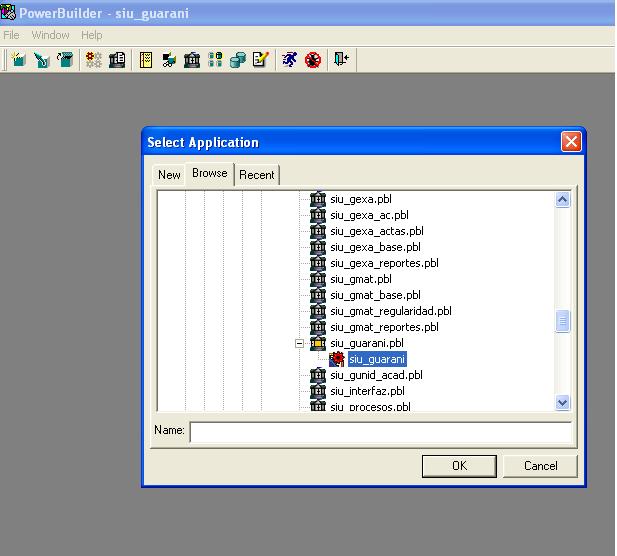Start the Debug icon with crossed bug

[x=313, y=60]
